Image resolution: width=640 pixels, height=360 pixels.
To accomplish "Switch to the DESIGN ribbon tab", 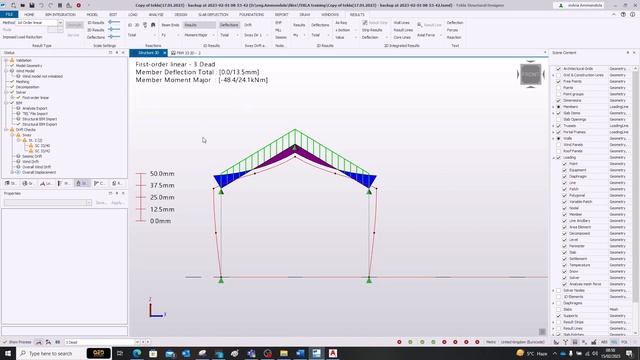I will point(181,14).
